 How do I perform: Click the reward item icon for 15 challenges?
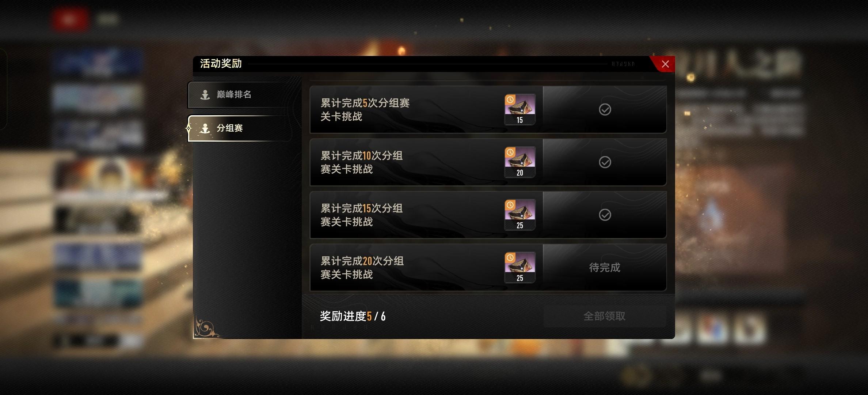tap(520, 215)
